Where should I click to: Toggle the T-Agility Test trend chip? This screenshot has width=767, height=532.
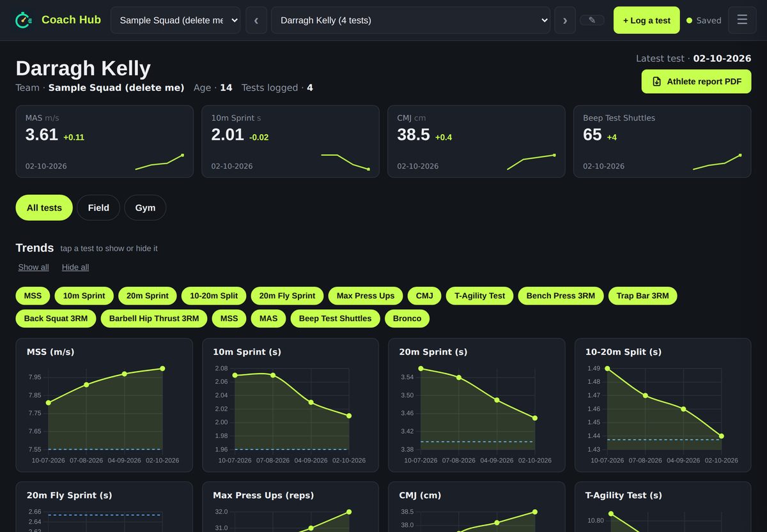480,296
